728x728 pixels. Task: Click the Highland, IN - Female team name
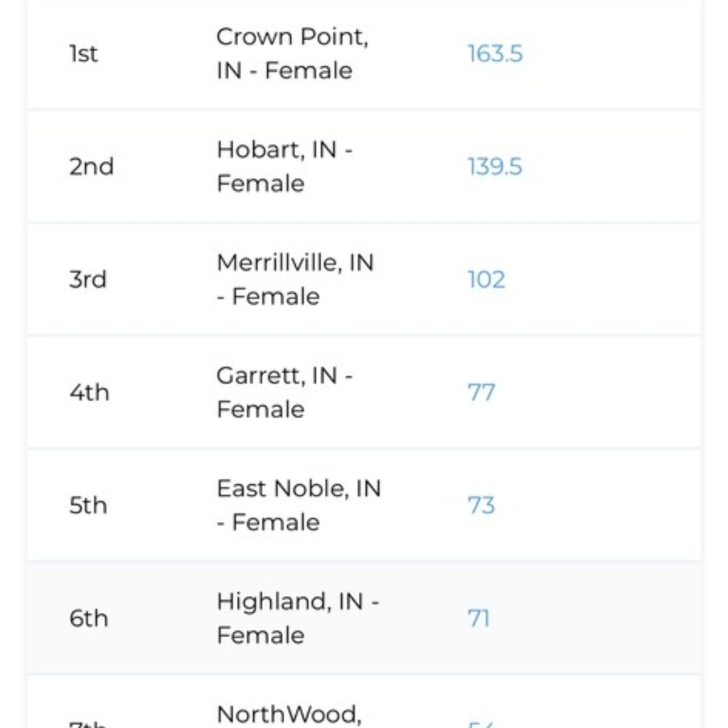(298, 619)
